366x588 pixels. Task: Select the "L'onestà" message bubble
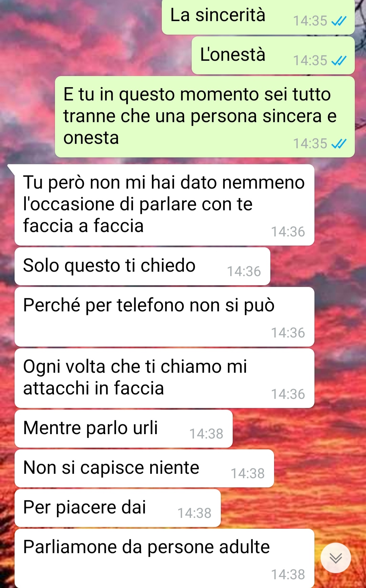click(x=273, y=55)
